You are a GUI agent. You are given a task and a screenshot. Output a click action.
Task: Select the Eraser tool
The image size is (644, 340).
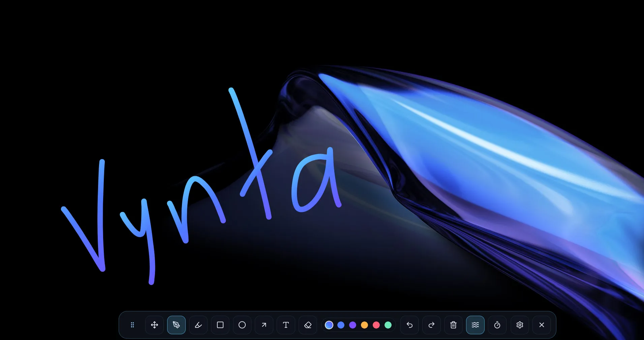click(308, 325)
